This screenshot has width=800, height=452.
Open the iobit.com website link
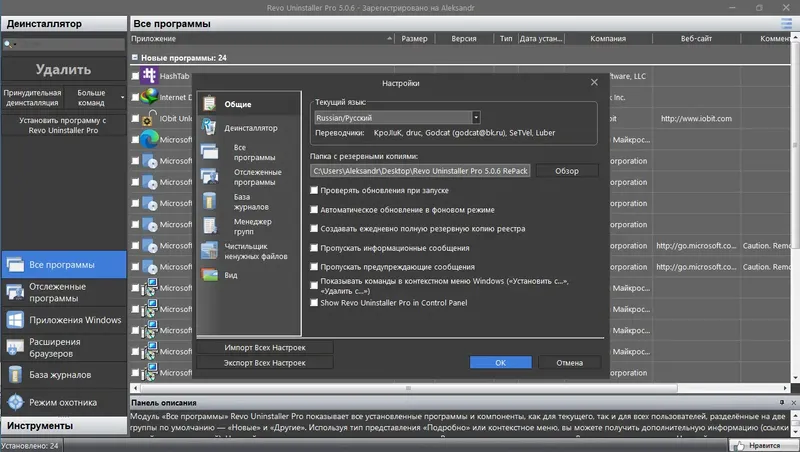point(696,118)
